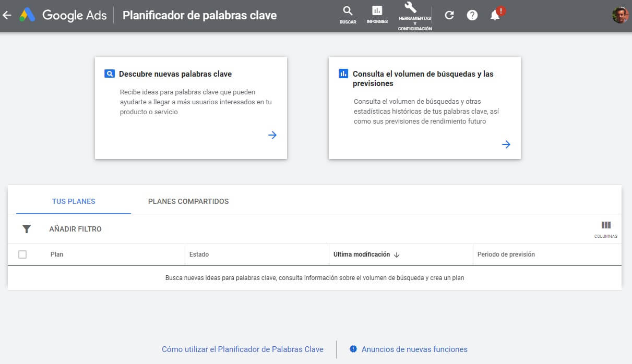Open the help question mark icon
Viewport: 632px width, 364px height.
pos(472,15)
